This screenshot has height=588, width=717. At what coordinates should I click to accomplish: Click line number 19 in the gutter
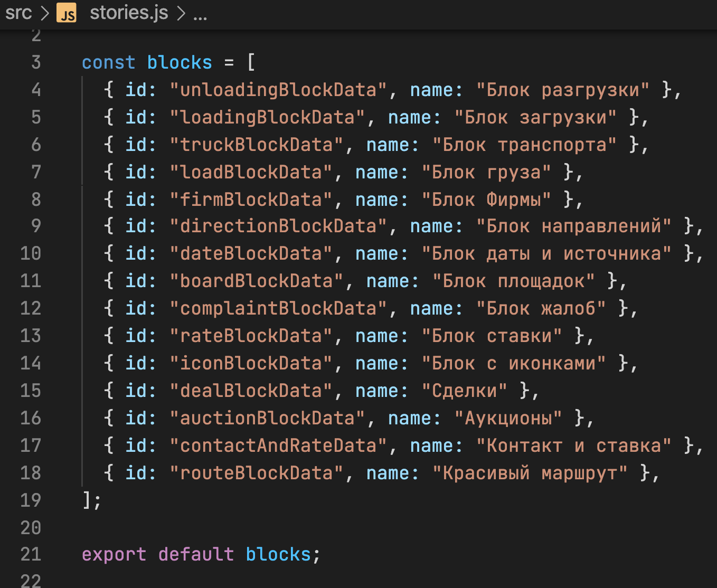(x=30, y=500)
